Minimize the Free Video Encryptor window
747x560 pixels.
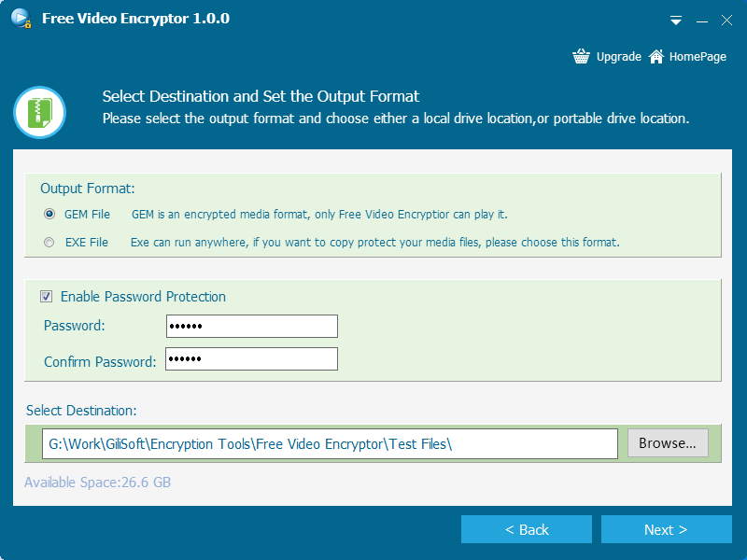(x=701, y=19)
